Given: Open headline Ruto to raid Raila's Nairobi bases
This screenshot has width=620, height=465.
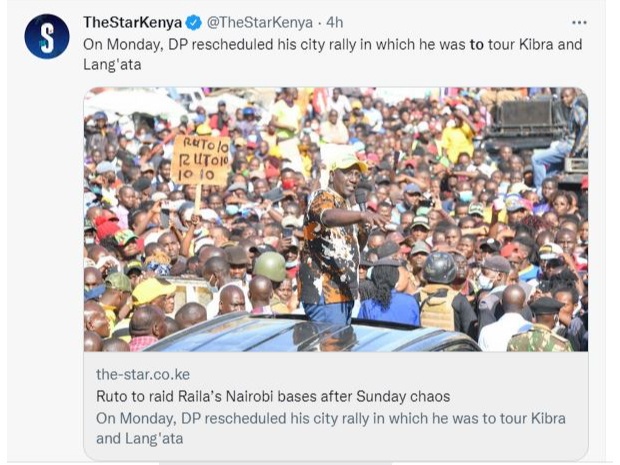Looking at the screenshot, I should point(273,396).
